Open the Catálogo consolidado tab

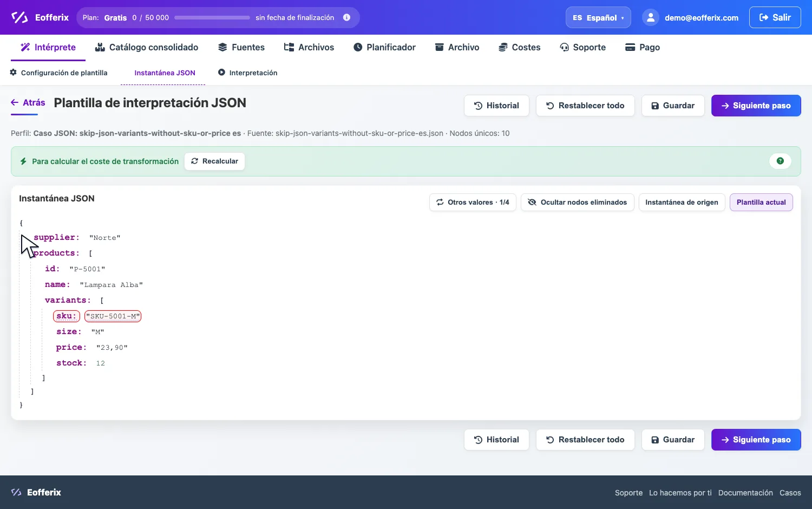coord(147,47)
